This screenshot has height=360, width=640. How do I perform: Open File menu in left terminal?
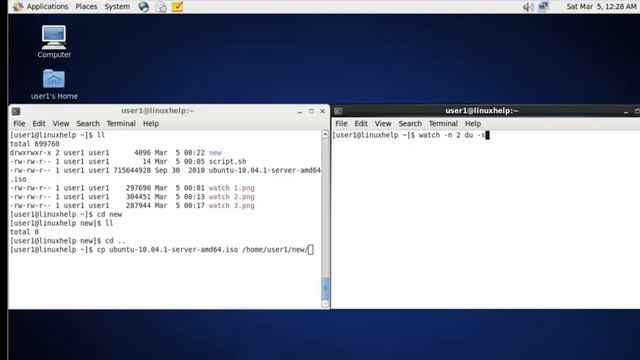click(x=19, y=124)
